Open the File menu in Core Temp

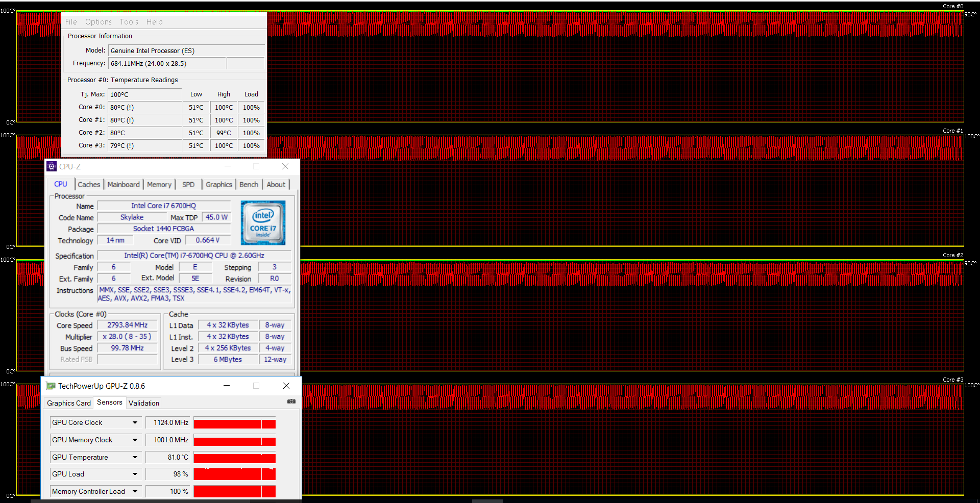click(71, 22)
